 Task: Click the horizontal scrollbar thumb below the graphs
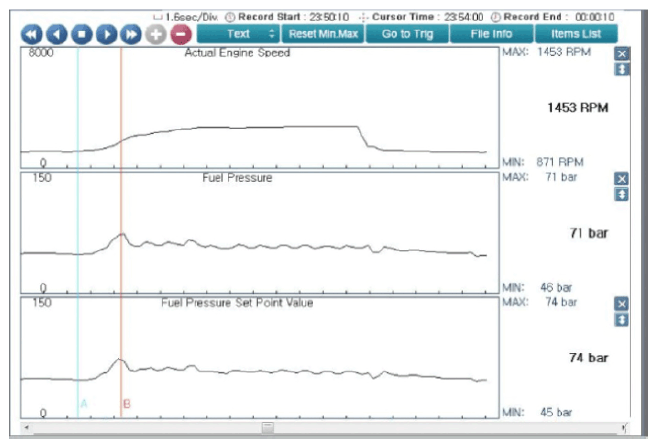click(x=267, y=428)
